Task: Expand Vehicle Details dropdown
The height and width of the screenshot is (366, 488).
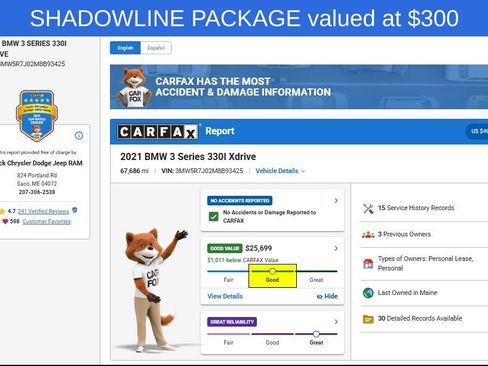Action: click(280, 171)
